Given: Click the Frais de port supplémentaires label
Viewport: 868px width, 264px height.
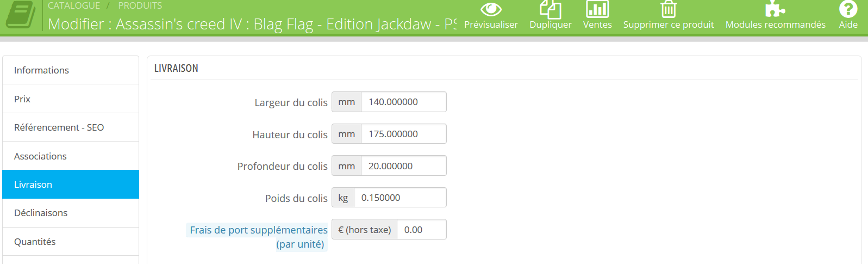Looking at the screenshot, I should [x=258, y=230].
